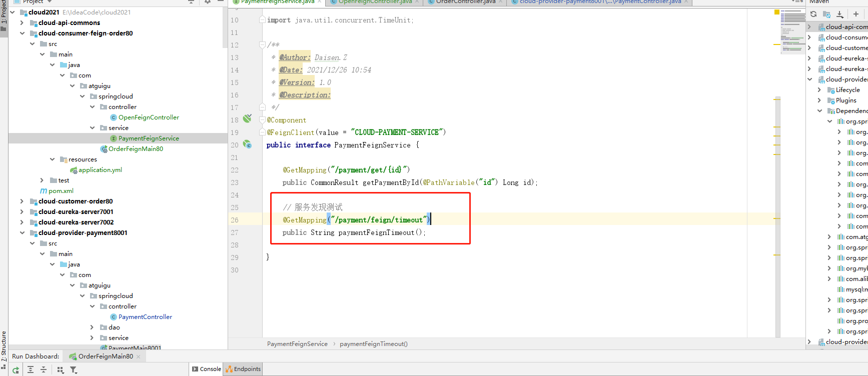Switch to PaymentFeignService.java tab

coord(277,2)
